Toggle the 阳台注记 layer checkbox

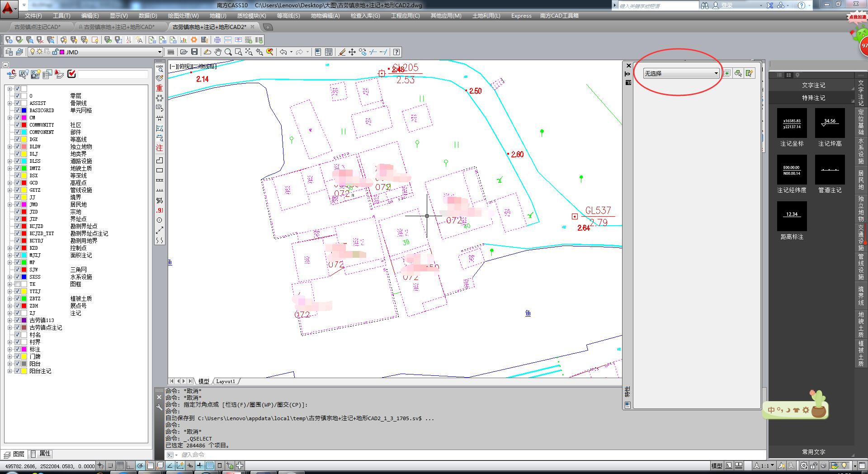[18, 371]
